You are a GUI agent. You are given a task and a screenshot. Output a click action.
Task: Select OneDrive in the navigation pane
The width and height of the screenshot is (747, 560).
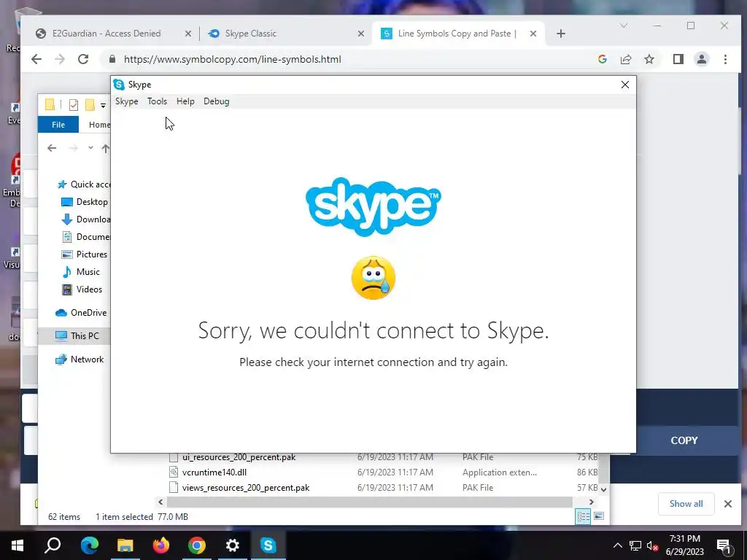click(81, 313)
